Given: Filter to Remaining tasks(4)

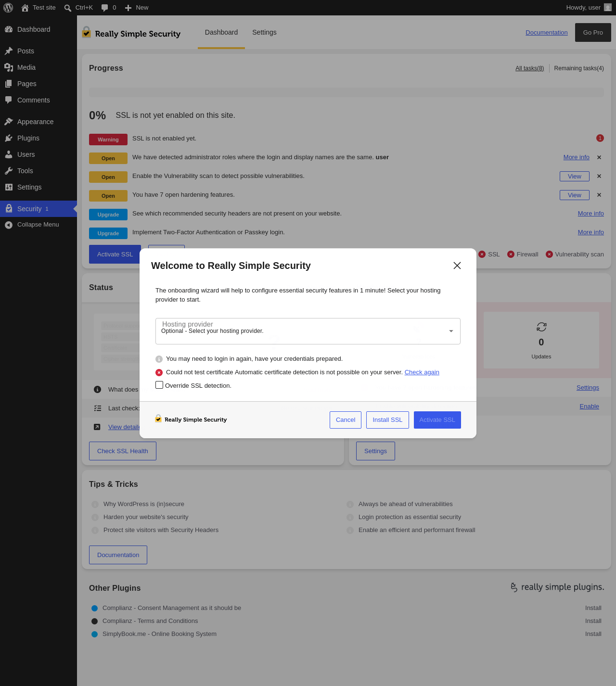Looking at the screenshot, I should [579, 68].
